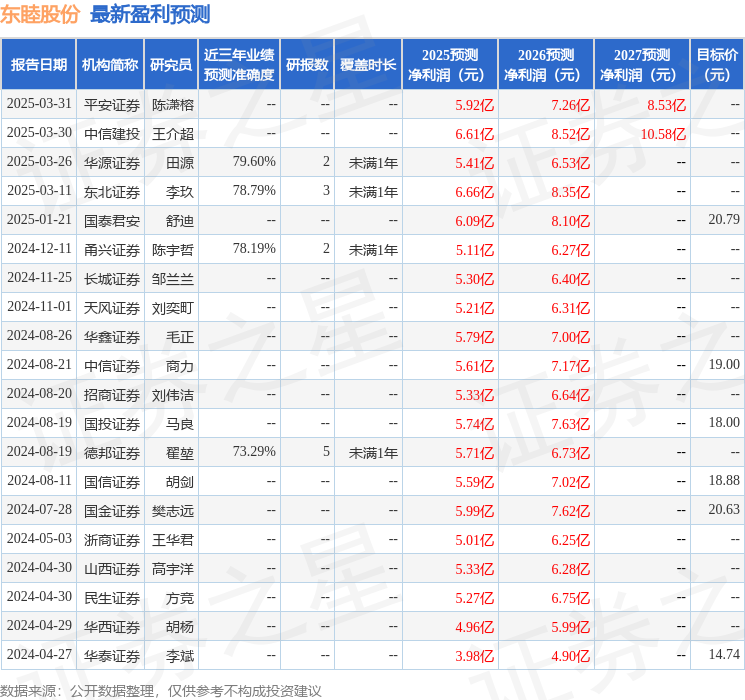745x700 pixels.
Task: Click analyst name 陈潇榕
Action: (x=173, y=105)
